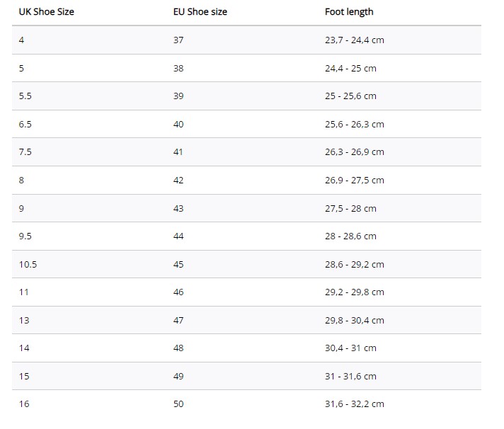504x429 pixels.
Task: Select UK size 9 cell
Action: point(21,208)
